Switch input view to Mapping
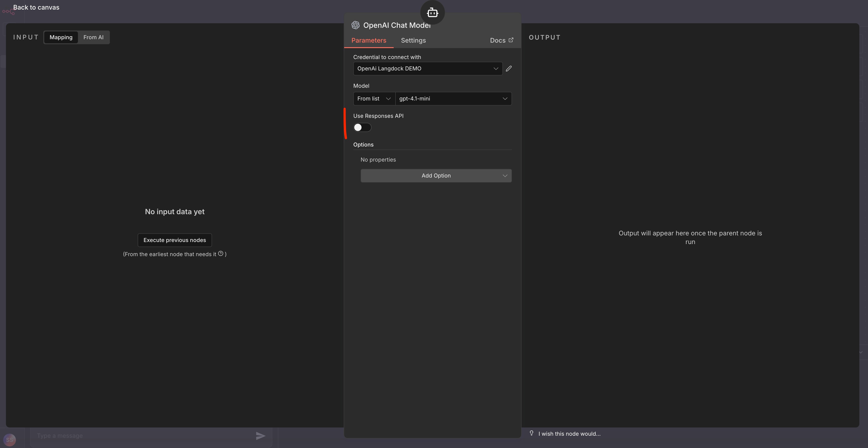Image resolution: width=868 pixels, height=448 pixels. coord(61,37)
